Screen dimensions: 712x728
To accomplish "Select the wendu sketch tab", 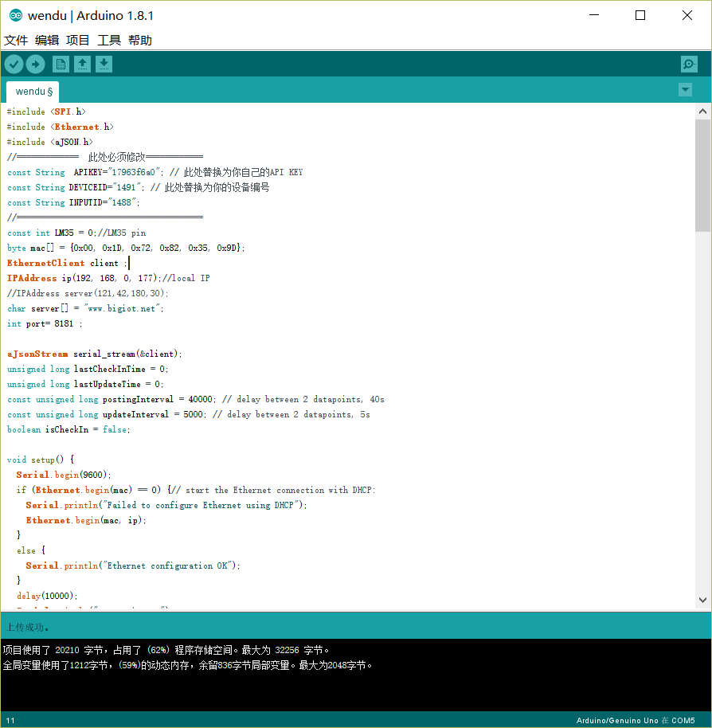I will (x=33, y=92).
